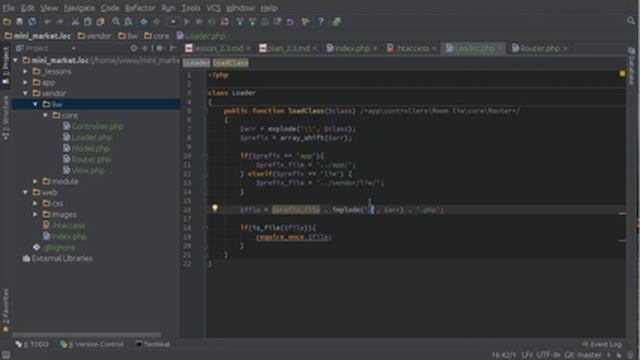Click the Cut scissors icon
The width and height of the screenshot is (640, 360).
click(76, 22)
